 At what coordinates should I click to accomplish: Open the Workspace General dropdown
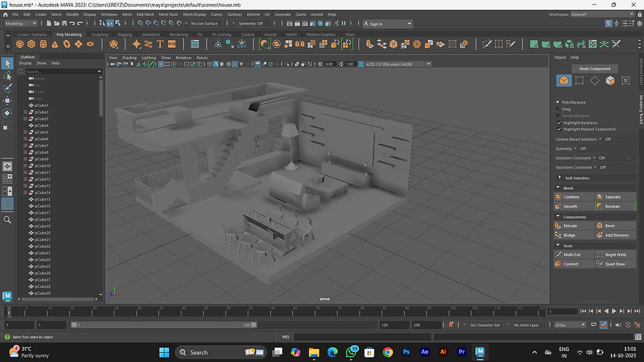602,14
